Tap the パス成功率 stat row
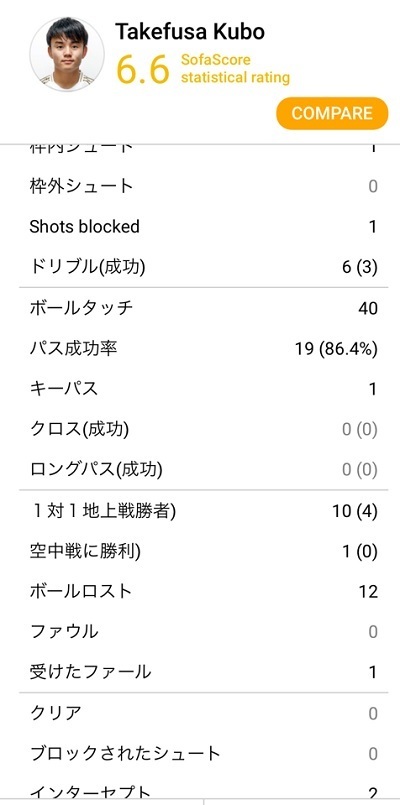Screen dimensions: 400x805 point(200,349)
